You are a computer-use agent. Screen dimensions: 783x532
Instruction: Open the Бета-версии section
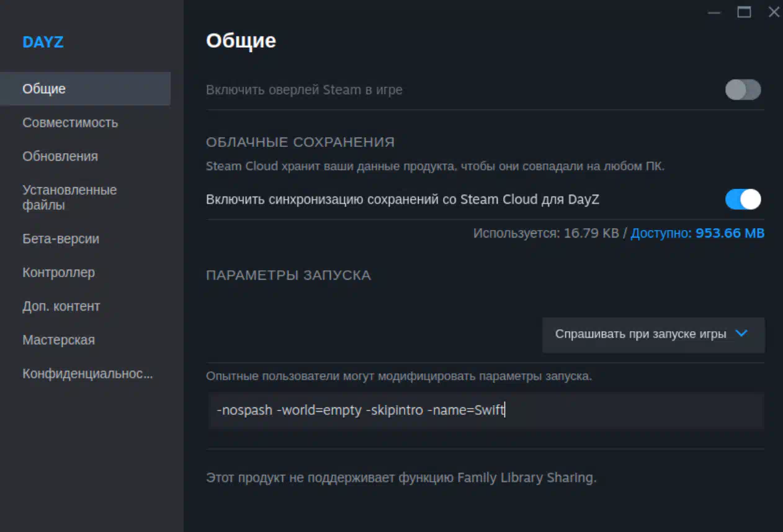coord(61,239)
